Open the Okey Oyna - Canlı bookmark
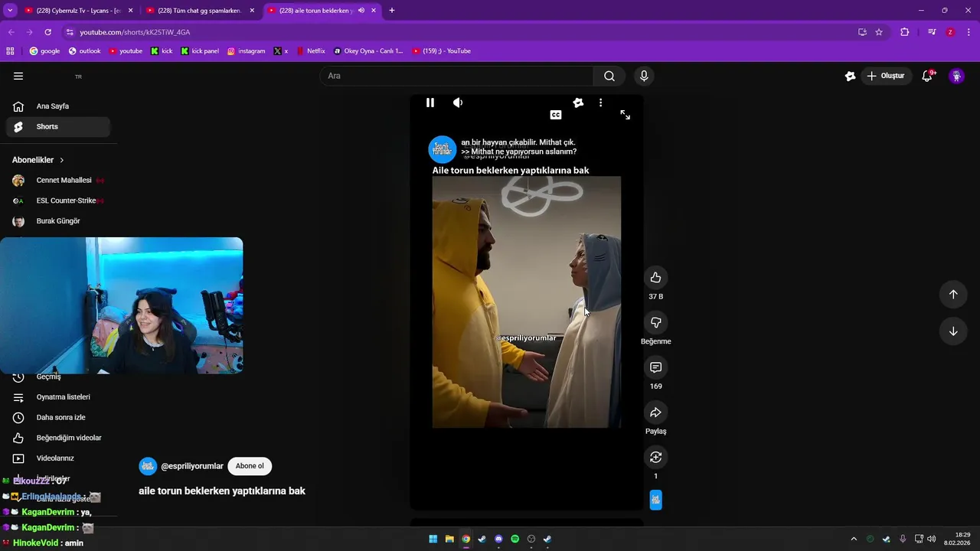 pyautogui.click(x=368, y=51)
